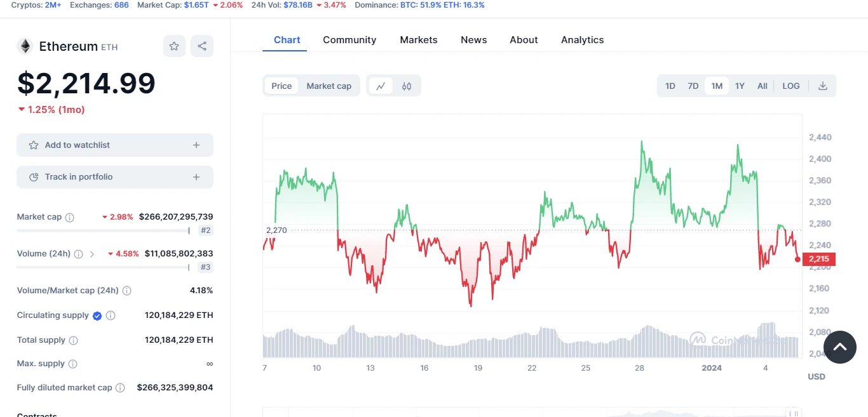Viewport: 868px width, 417px height.
Task: Switch to candlestick chart view
Action: pos(407,86)
